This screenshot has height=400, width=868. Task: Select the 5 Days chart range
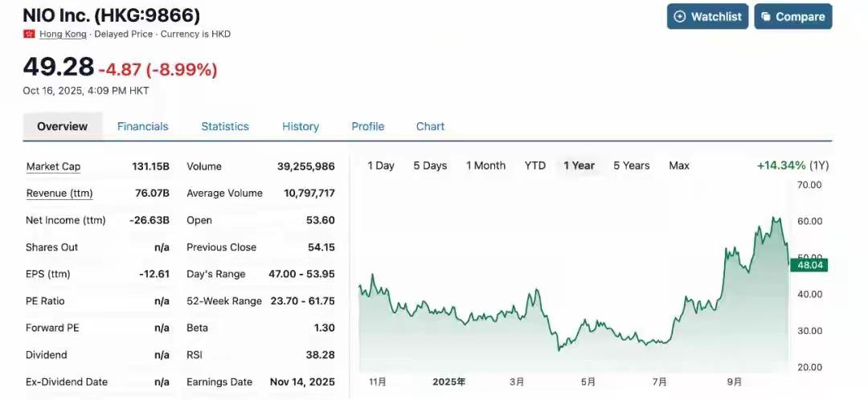429,165
